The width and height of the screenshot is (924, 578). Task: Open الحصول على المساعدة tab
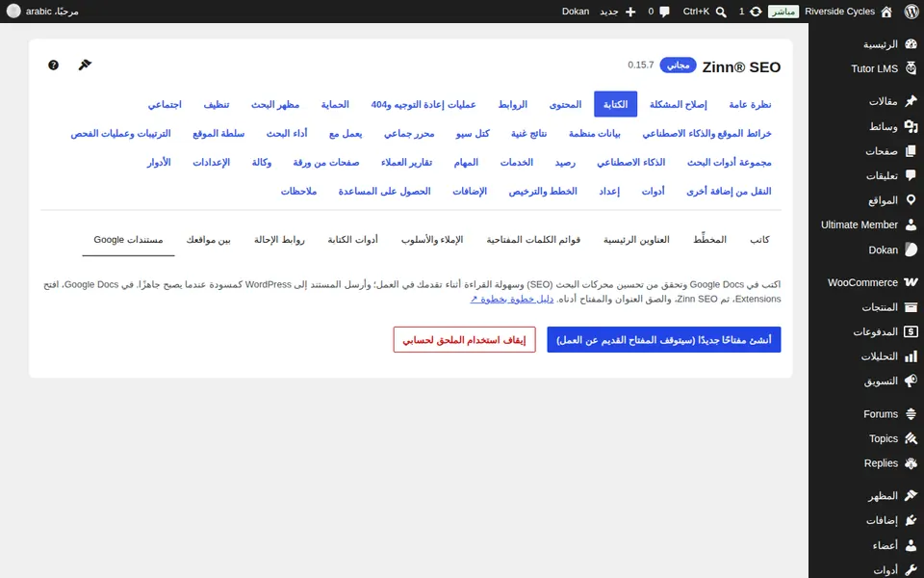tap(384, 191)
